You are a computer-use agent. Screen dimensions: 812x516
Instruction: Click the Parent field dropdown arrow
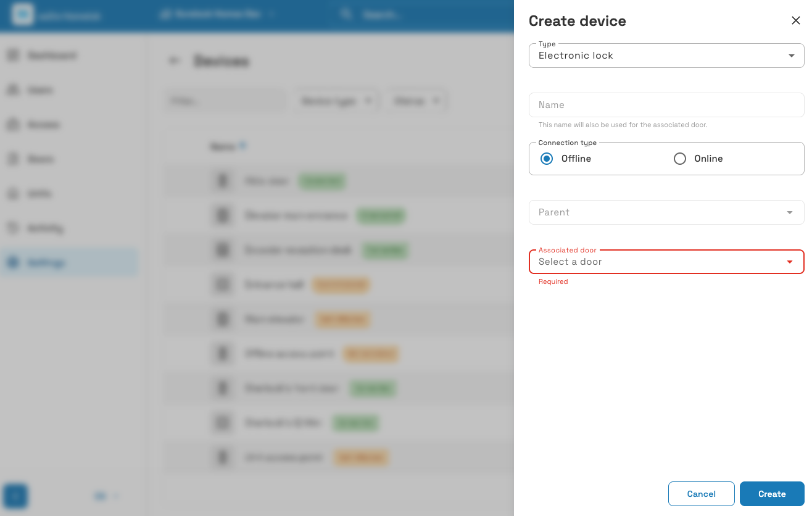click(x=789, y=212)
